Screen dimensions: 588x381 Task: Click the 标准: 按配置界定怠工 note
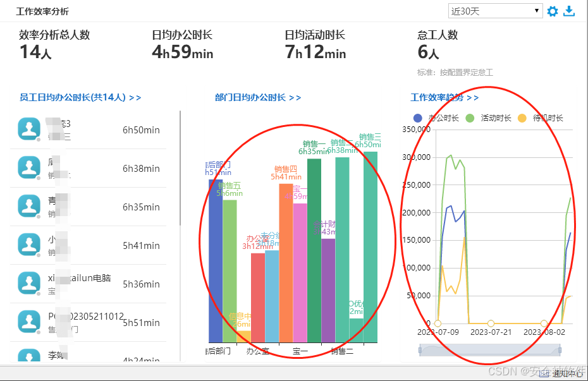[x=455, y=73]
